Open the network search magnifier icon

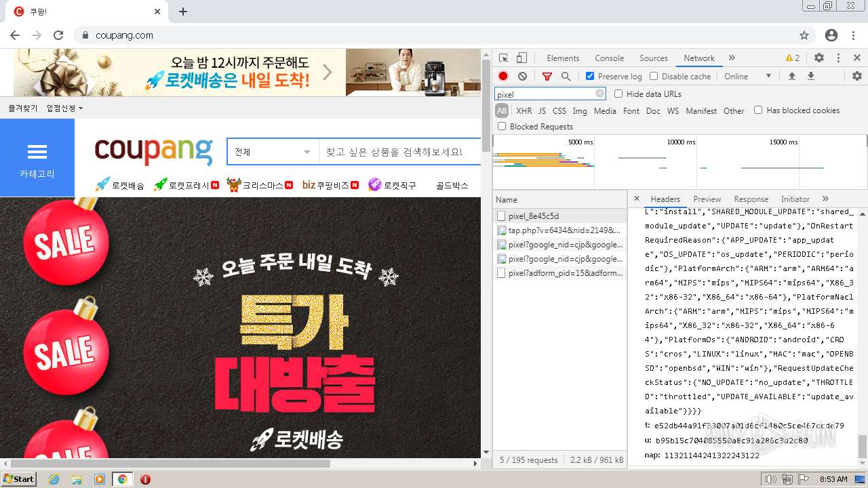pyautogui.click(x=566, y=77)
